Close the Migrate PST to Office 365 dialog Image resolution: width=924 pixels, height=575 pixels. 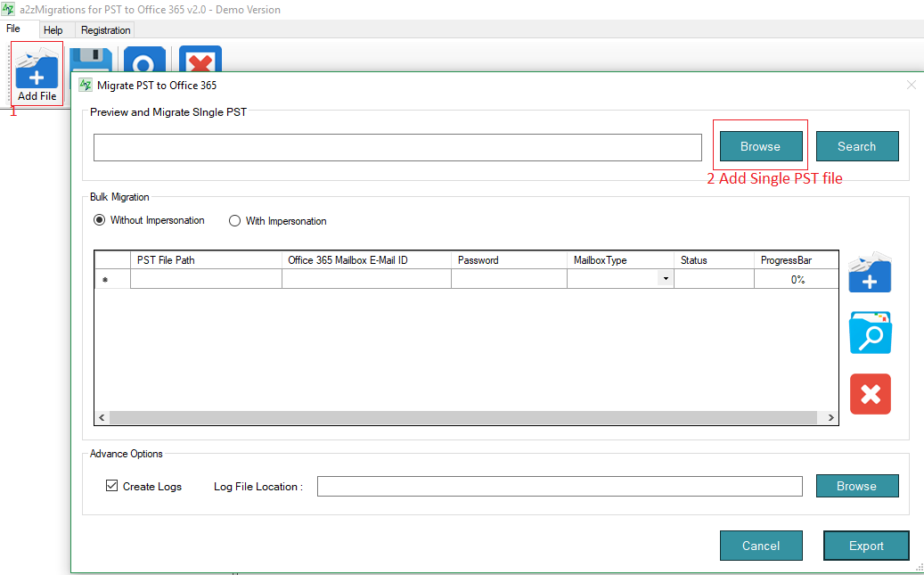coord(911,85)
